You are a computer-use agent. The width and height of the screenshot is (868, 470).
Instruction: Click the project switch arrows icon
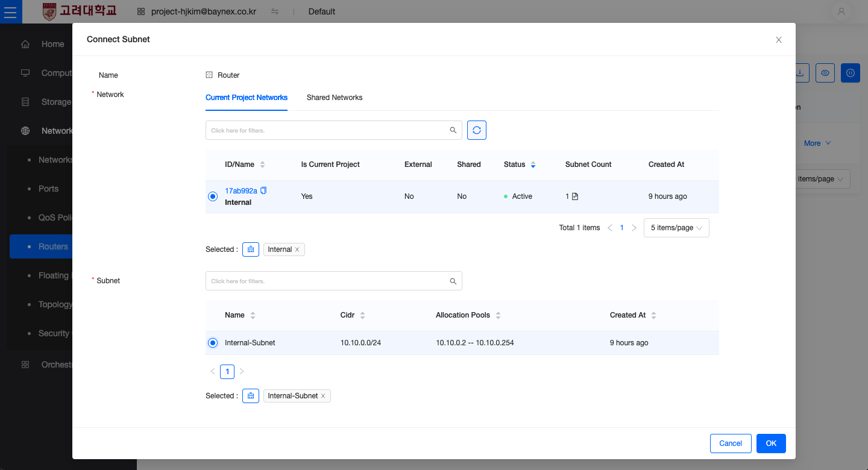[275, 11]
